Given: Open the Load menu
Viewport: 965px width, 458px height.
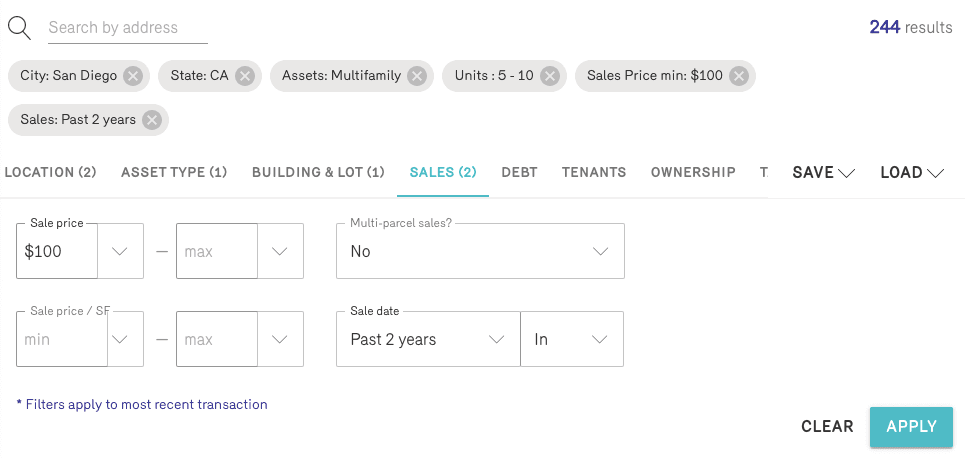Looking at the screenshot, I should point(912,172).
